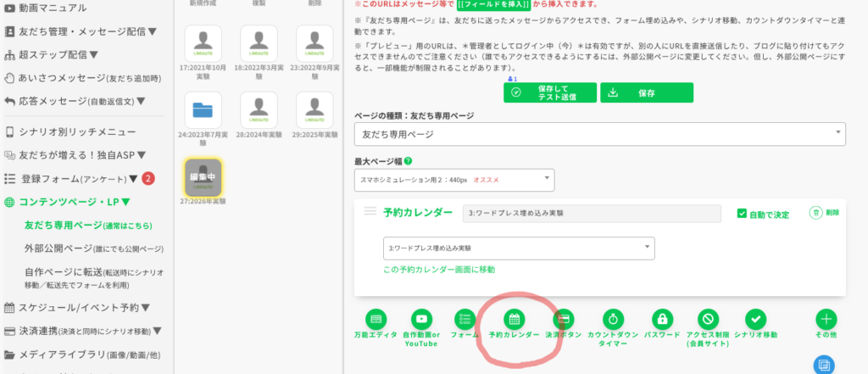Click the red 2 badge on 登録フォーム
The width and height of the screenshot is (868, 374).
click(148, 178)
